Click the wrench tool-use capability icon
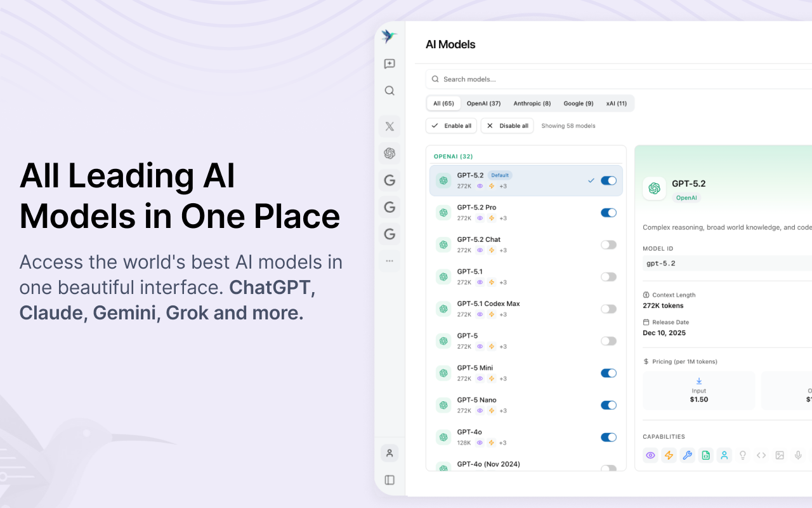Viewport: 812px width, 508px height. click(687, 455)
